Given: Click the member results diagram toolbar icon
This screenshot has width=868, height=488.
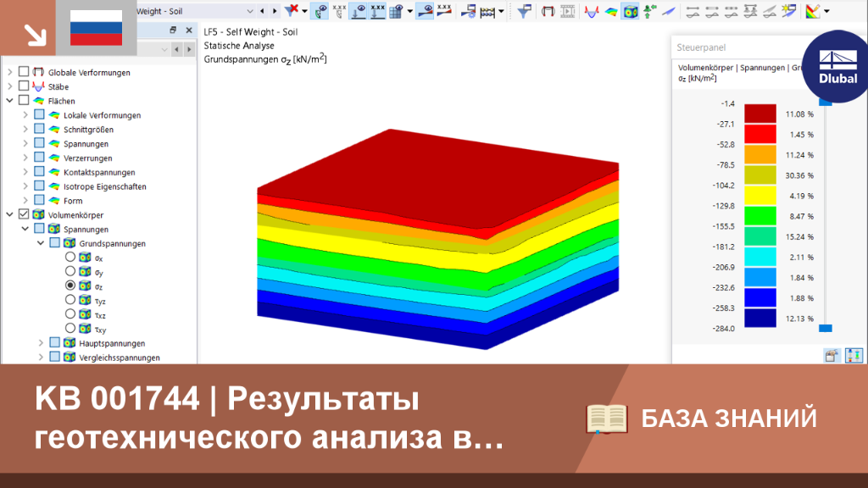Looking at the screenshot, I should pos(592,11).
